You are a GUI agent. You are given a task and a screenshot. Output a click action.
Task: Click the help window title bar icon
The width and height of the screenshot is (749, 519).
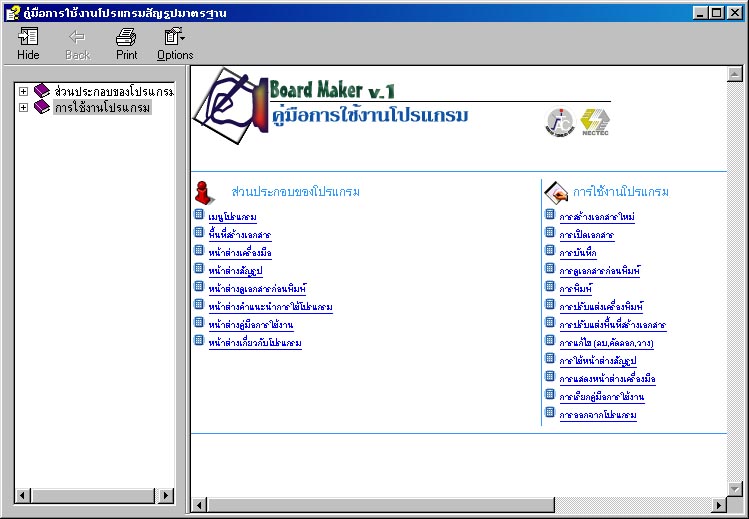pyautogui.click(x=13, y=12)
